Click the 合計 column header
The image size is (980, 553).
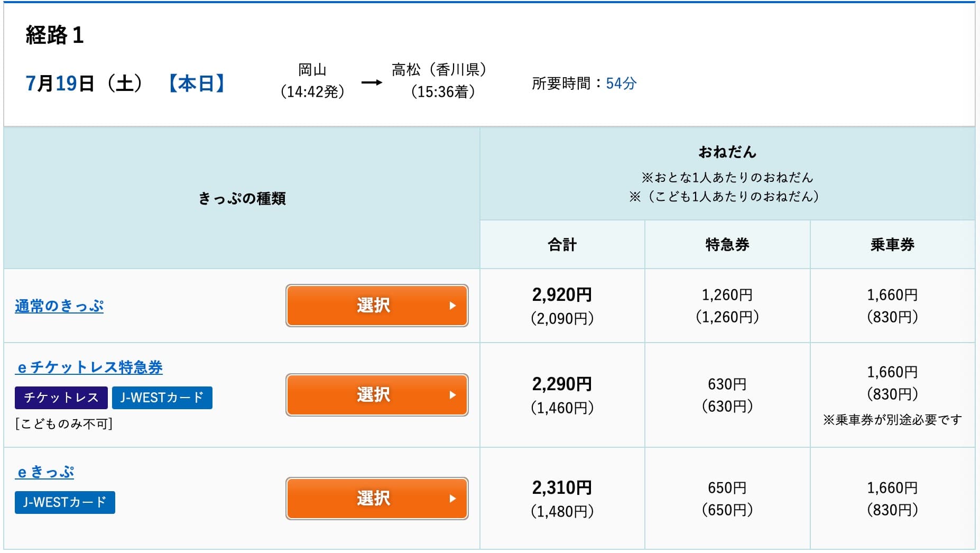point(562,245)
